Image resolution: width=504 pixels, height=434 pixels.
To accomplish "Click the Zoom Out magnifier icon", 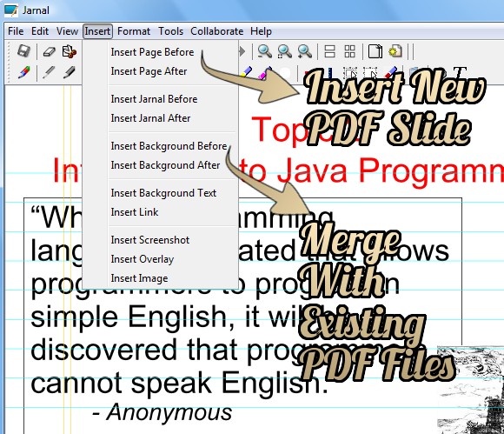I will tap(265, 51).
